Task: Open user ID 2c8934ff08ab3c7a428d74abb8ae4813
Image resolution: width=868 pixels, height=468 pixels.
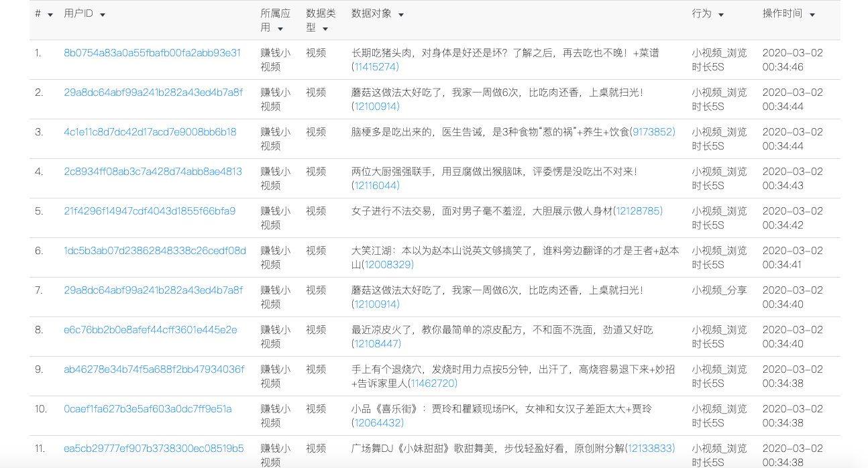Action: [153, 172]
